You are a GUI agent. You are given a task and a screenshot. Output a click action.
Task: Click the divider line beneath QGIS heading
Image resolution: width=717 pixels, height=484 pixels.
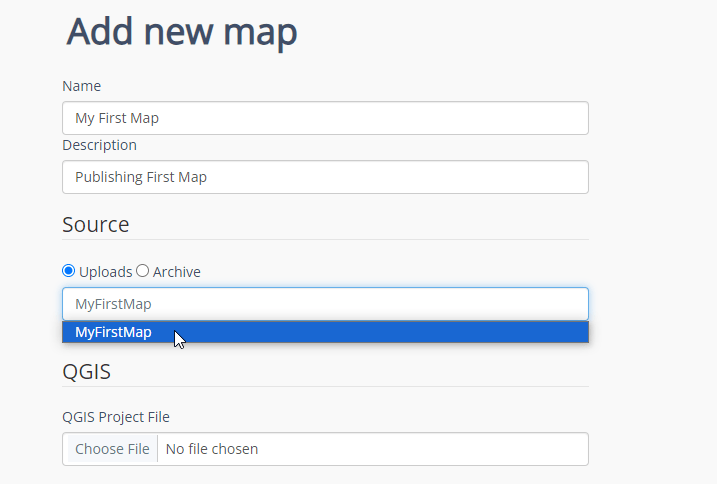325,387
